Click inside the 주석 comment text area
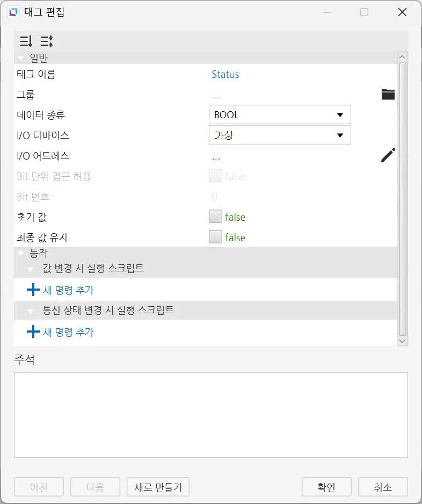 point(210,415)
